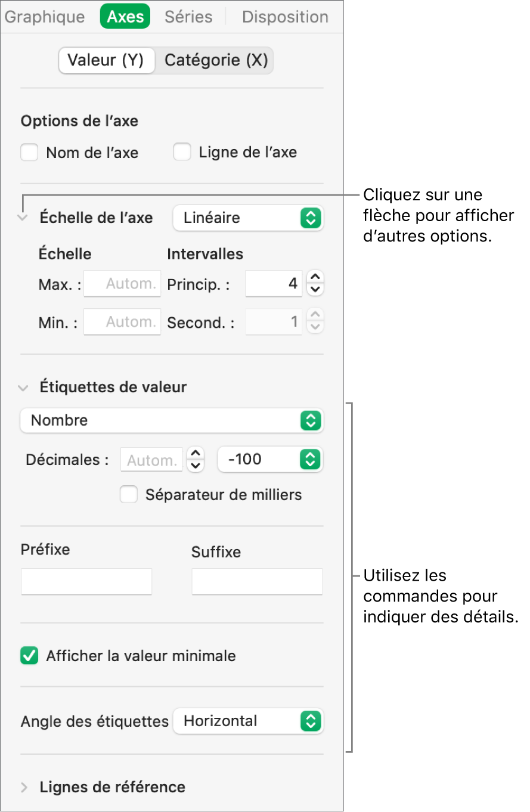Click the Max. scale input field
This screenshot has height=812, width=530.
tap(122, 284)
